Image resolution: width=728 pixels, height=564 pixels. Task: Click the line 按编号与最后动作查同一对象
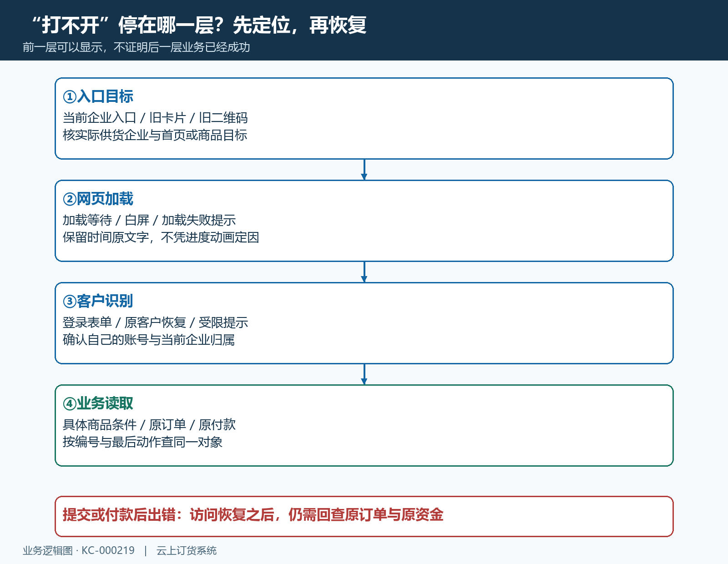pos(142,442)
